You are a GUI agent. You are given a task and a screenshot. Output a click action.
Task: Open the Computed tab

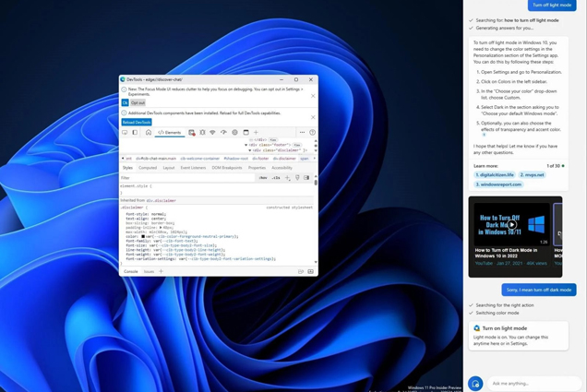click(x=148, y=168)
